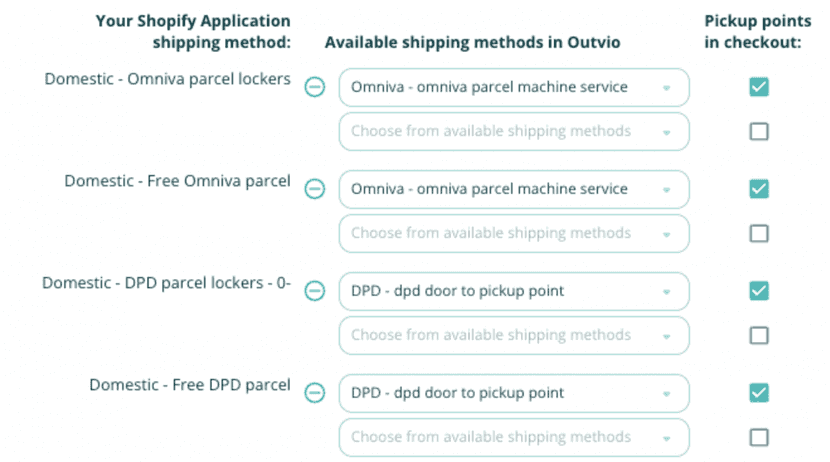Image resolution: width=830 pixels, height=462 pixels.
Task: Open DPD door to pickup dropdown for Free DPD
Action: 514,394
